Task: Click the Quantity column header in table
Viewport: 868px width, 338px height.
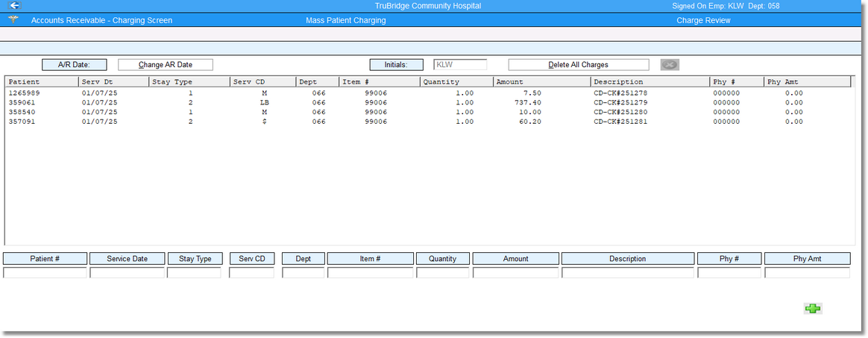Action: point(456,82)
